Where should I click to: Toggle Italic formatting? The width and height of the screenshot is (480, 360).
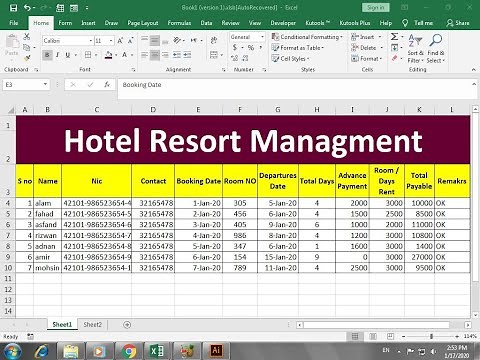coord(57,55)
